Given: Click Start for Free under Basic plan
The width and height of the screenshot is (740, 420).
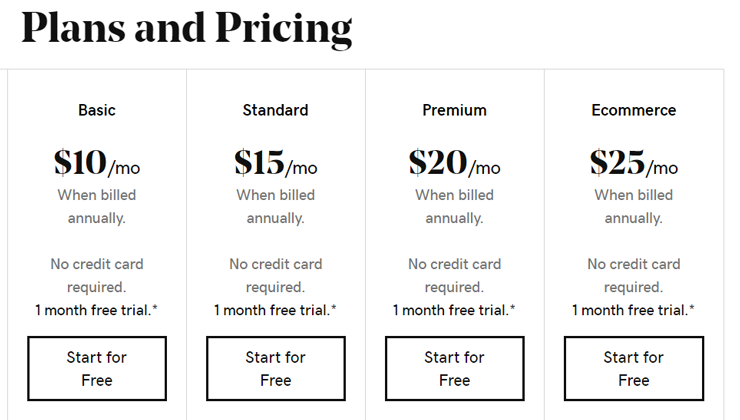Looking at the screenshot, I should (97, 369).
